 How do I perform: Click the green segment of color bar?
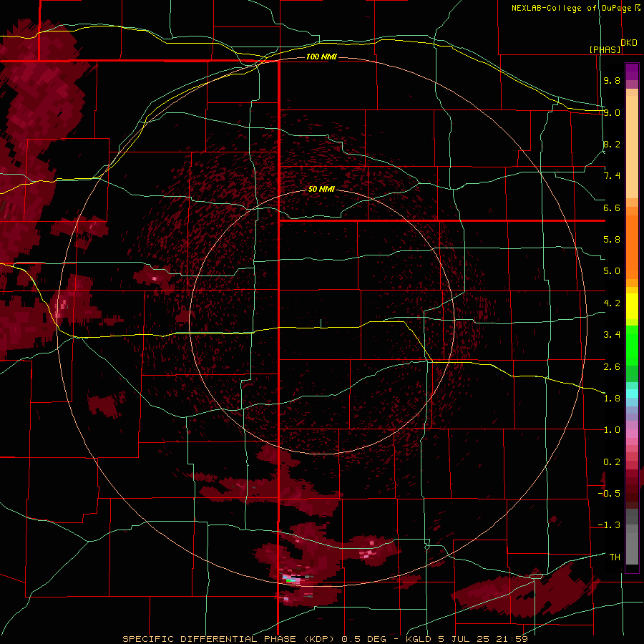point(632,347)
